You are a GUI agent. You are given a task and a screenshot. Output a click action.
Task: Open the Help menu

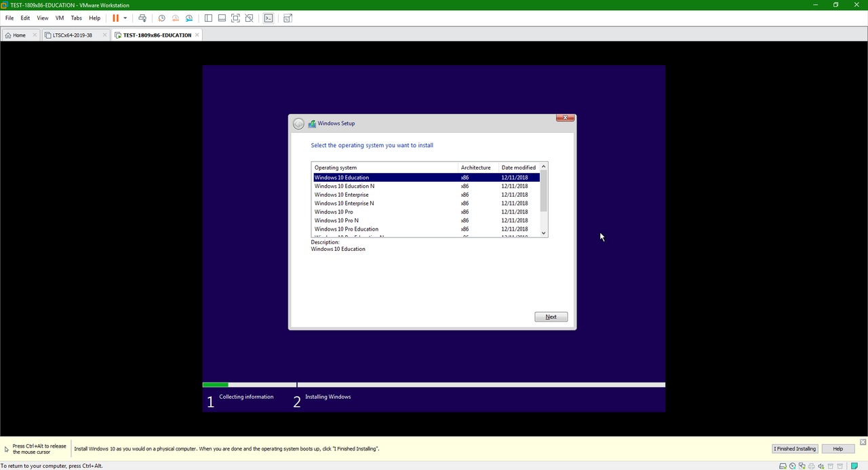click(x=95, y=18)
